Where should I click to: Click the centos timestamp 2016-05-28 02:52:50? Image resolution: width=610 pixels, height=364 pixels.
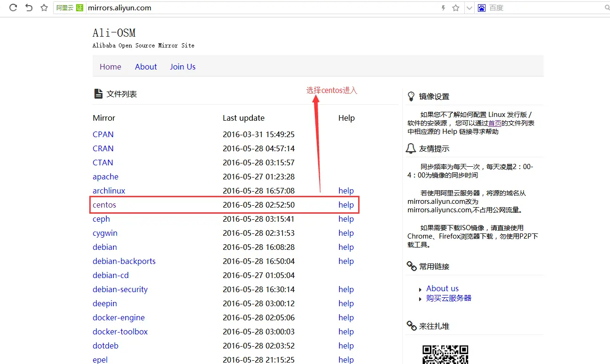pyautogui.click(x=258, y=205)
